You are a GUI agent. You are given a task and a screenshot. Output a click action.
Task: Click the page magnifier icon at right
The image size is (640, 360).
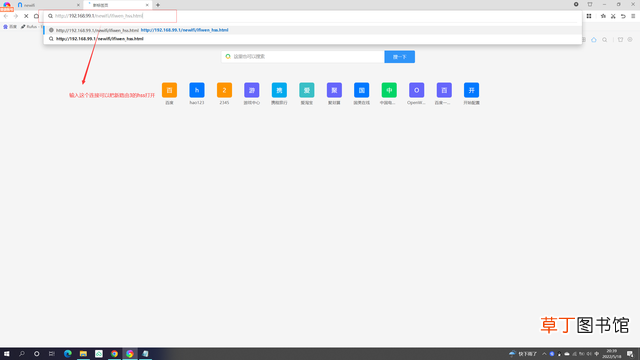click(604, 40)
